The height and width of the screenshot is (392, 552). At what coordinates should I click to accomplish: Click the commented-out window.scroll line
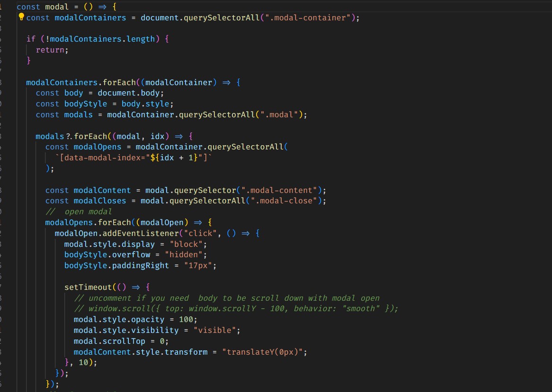pos(236,309)
